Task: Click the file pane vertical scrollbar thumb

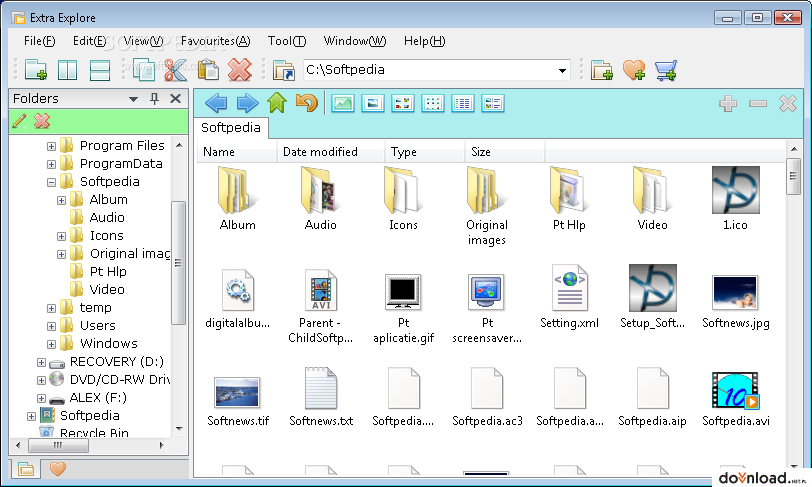Action: [x=793, y=176]
